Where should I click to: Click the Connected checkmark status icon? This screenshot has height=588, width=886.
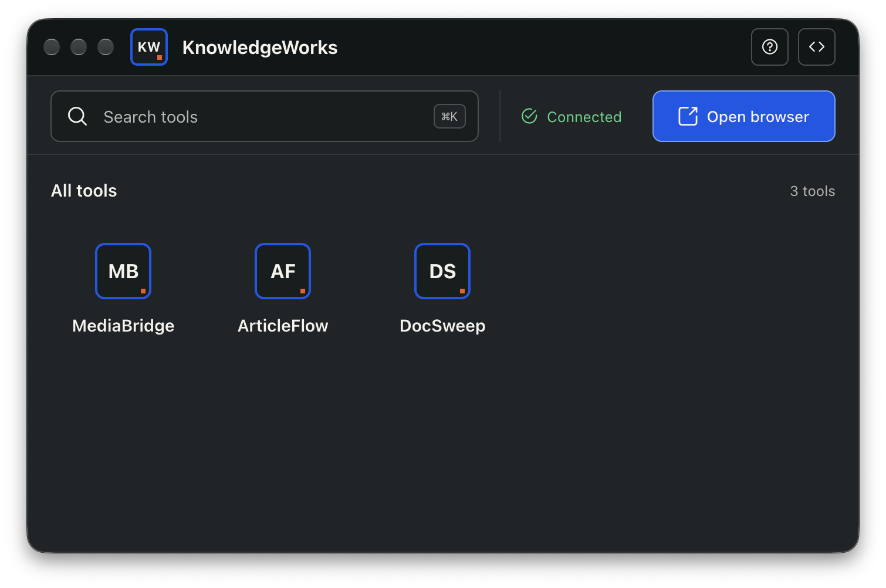pos(529,116)
